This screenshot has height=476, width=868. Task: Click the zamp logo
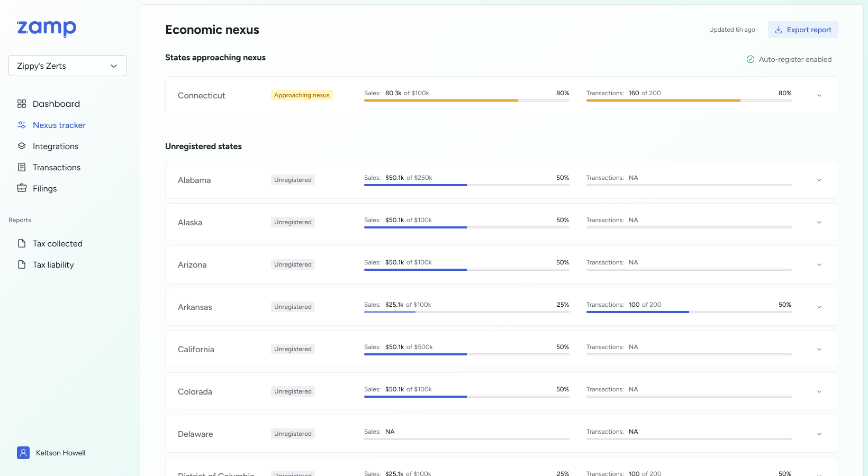click(47, 28)
